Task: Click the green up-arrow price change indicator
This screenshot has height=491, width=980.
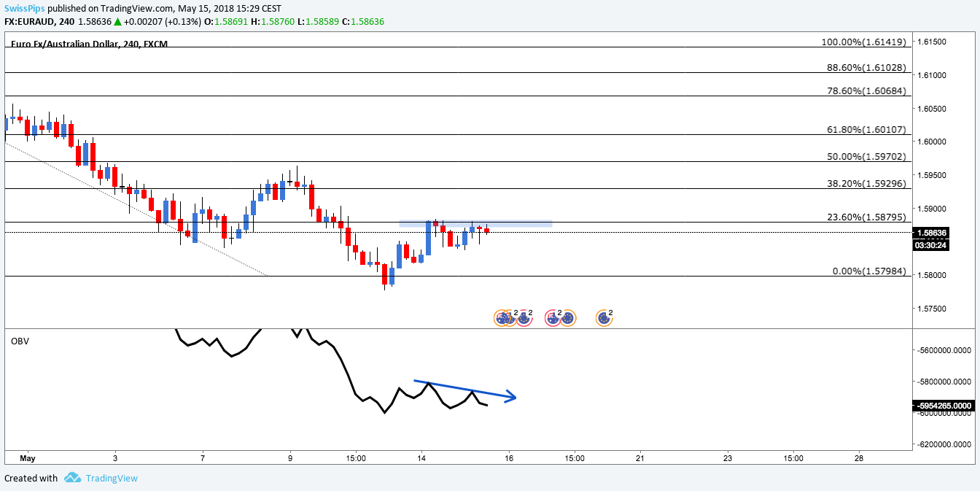Action: point(117,22)
